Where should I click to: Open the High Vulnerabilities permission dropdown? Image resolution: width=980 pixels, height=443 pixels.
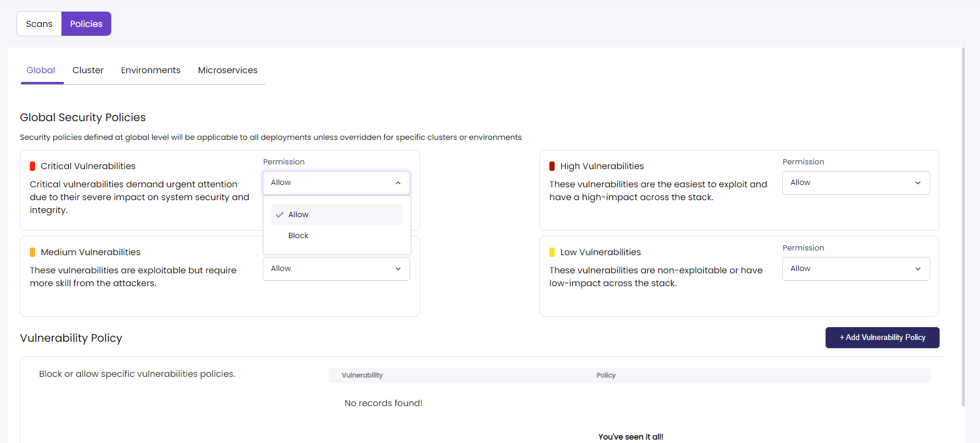[855, 183]
